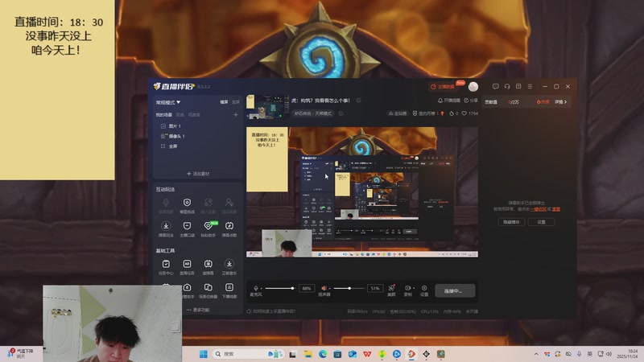The image size is (644, 362).
Task: Click the 如何快速上手直播伴侣 help link
Action: (271, 311)
